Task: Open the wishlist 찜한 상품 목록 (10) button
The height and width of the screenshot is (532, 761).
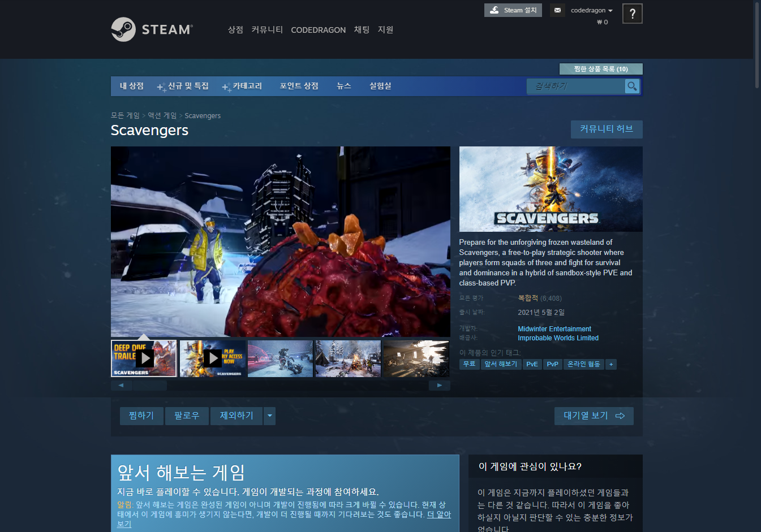Action: tap(601, 69)
